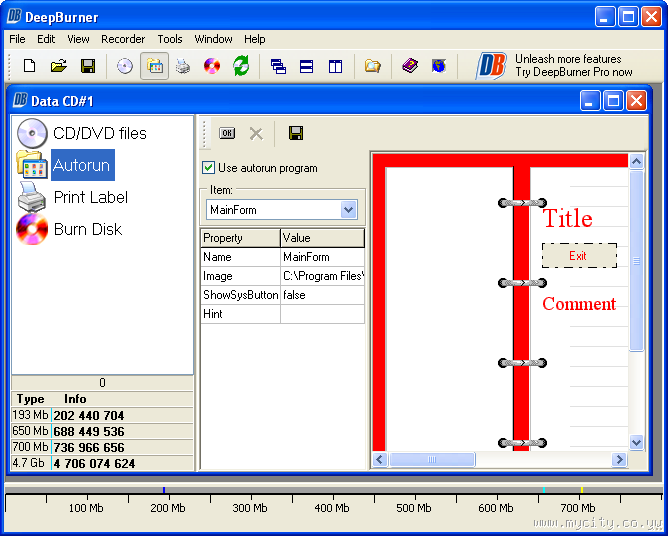Click the yellow marker on capacity bar
Screen dimensions: 668x536
tap(582, 490)
